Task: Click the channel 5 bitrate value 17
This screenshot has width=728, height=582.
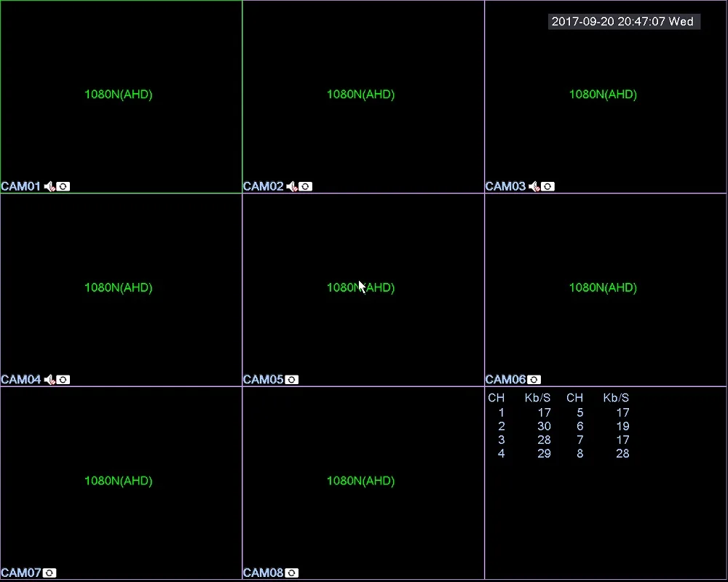Action: [x=622, y=413]
